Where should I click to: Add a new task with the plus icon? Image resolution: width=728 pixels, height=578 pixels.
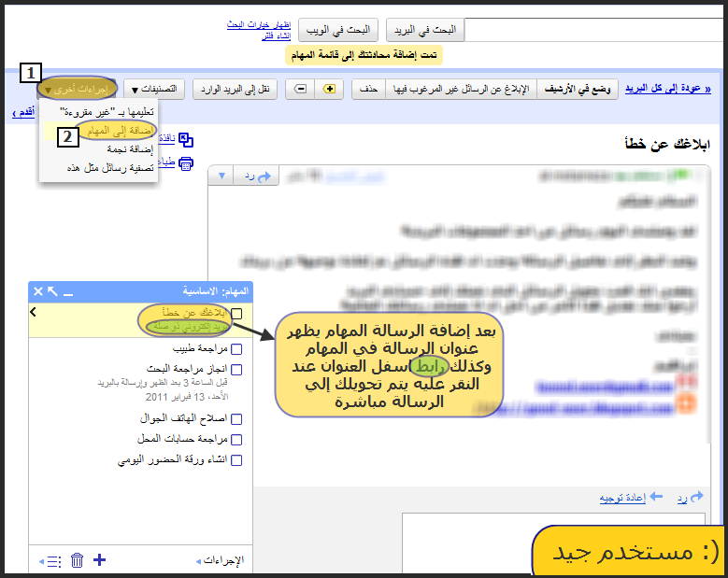(99, 560)
